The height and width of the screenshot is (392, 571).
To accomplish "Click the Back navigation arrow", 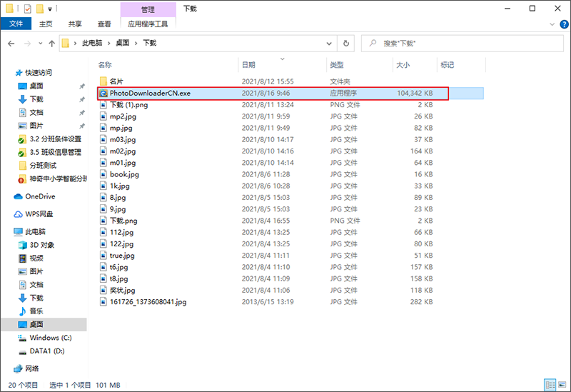I will click(x=11, y=43).
